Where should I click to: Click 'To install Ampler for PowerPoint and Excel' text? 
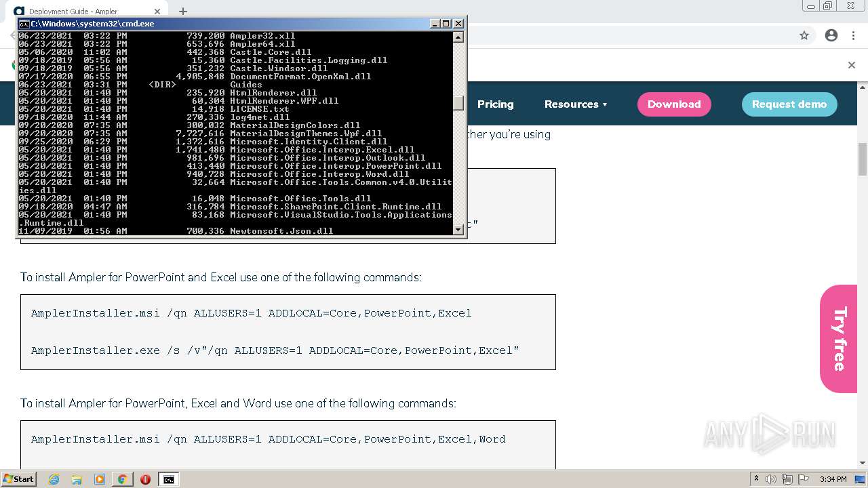[221, 277]
